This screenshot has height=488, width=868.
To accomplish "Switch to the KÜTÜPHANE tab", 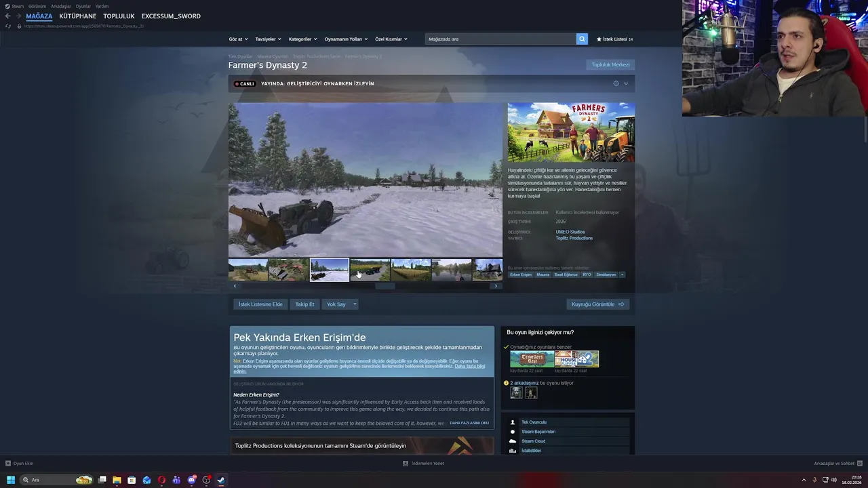I will [x=78, y=16].
